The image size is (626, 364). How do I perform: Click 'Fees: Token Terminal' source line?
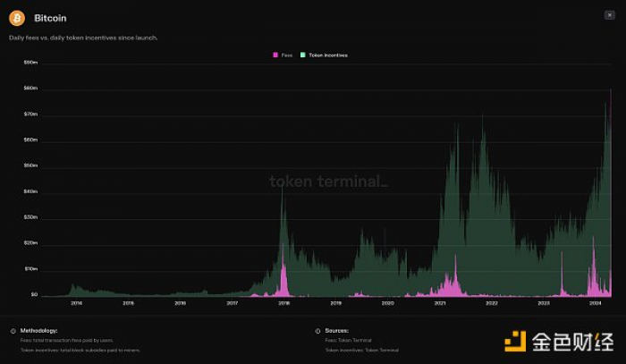point(348,341)
